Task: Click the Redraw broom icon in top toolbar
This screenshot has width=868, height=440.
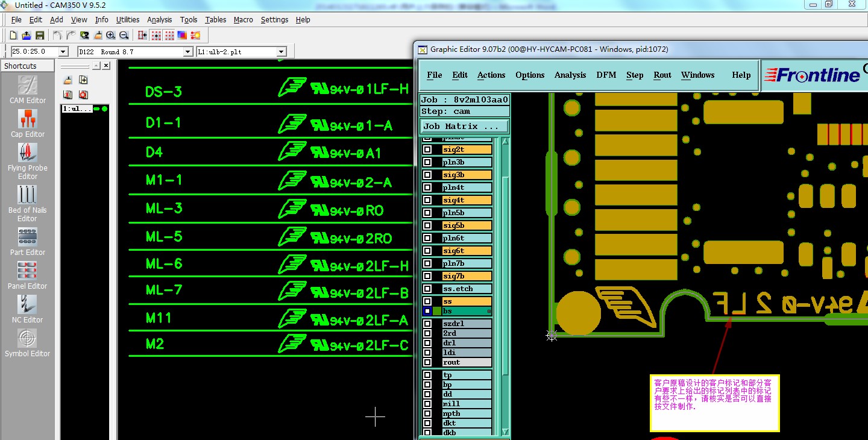Action: click(x=98, y=36)
